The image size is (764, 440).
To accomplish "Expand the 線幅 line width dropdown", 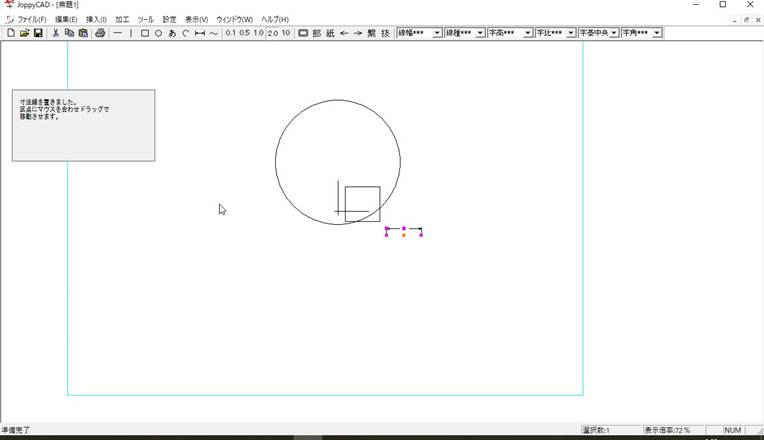I will [437, 33].
